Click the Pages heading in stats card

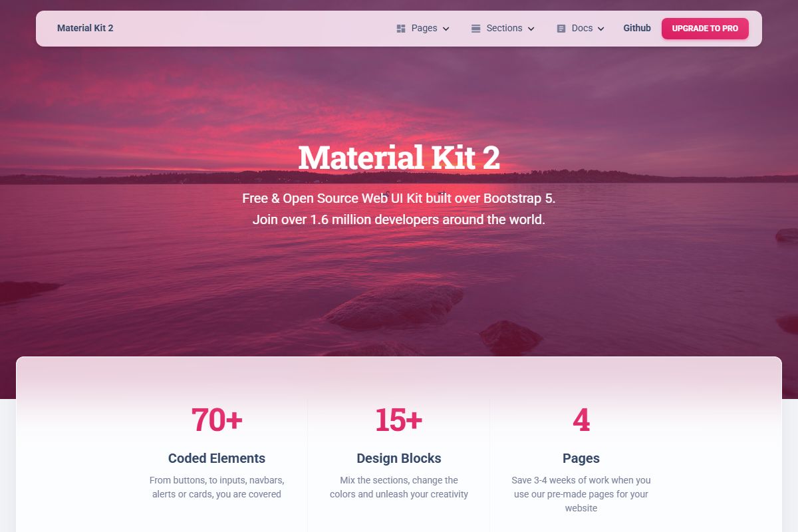pyautogui.click(x=581, y=458)
